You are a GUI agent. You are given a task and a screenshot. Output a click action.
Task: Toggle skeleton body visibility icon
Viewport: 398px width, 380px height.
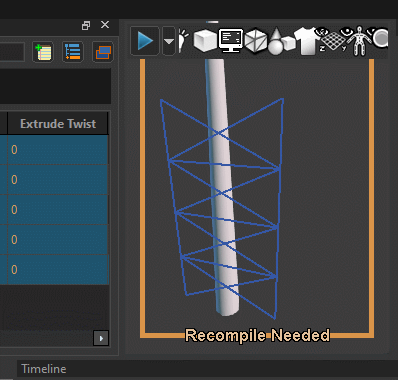[358, 41]
